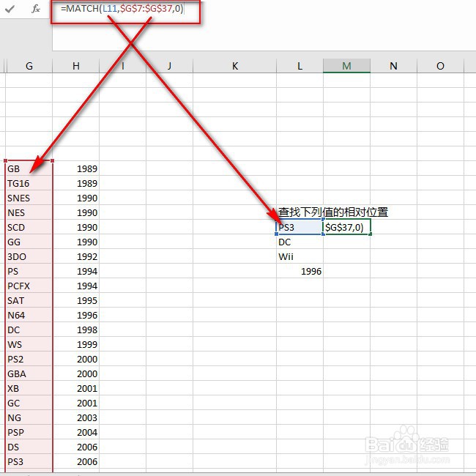Select column O header
The width and height of the screenshot is (476, 476).
[x=440, y=66]
